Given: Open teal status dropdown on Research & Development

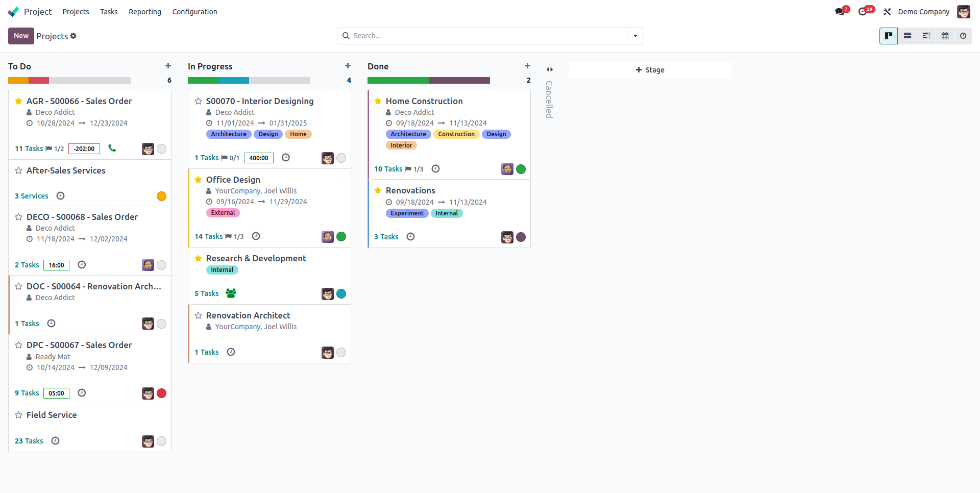Looking at the screenshot, I should pyautogui.click(x=341, y=294).
